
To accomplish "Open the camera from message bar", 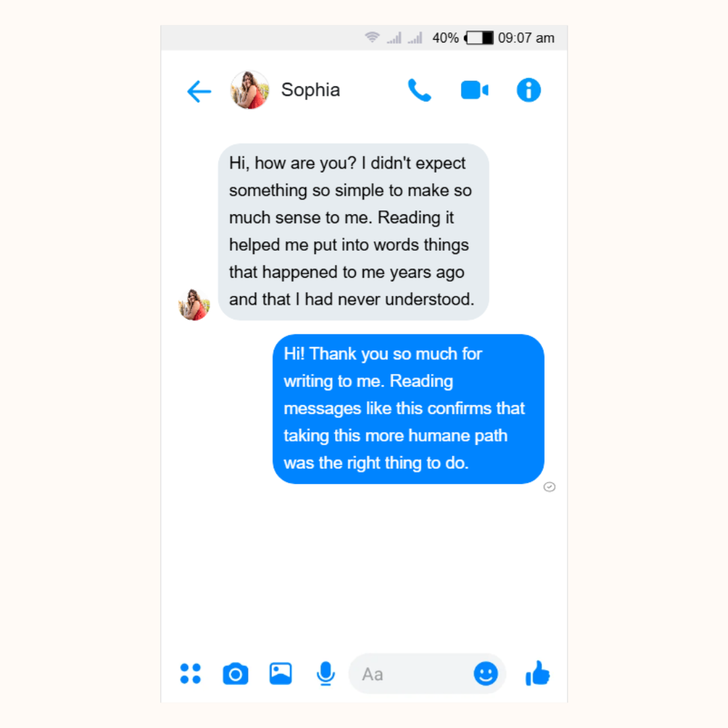I will click(x=235, y=673).
